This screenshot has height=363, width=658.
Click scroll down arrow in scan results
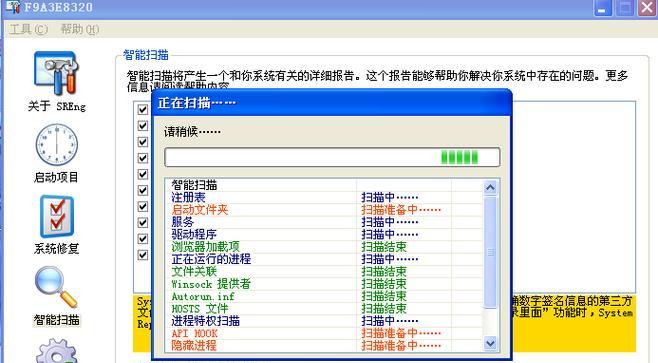click(x=490, y=343)
